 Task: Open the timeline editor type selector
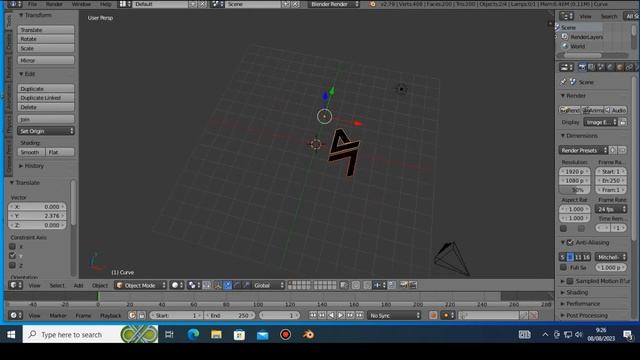[x=15, y=315]
